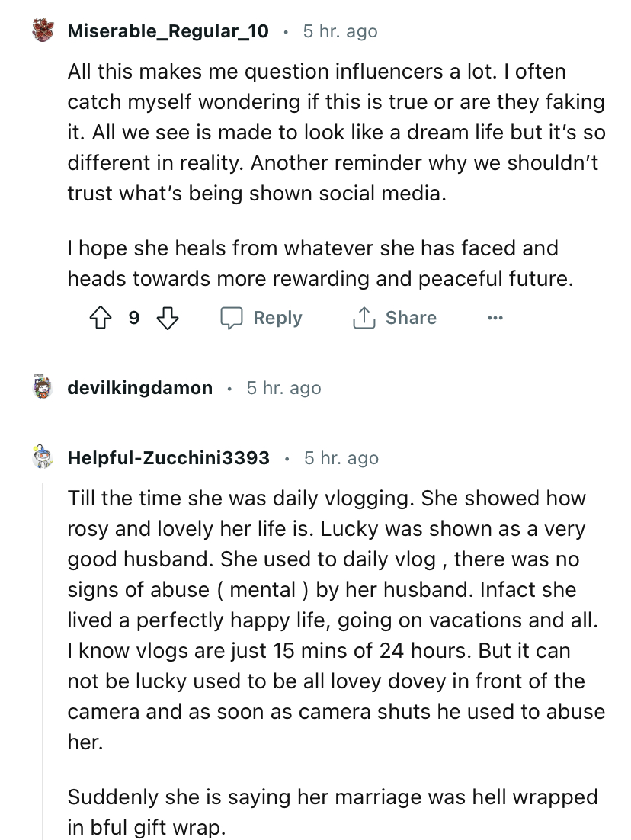Screen dimensions: 631x840
Task: Click devilkingdamon's avatar icon
Action: tap(43, 388)
